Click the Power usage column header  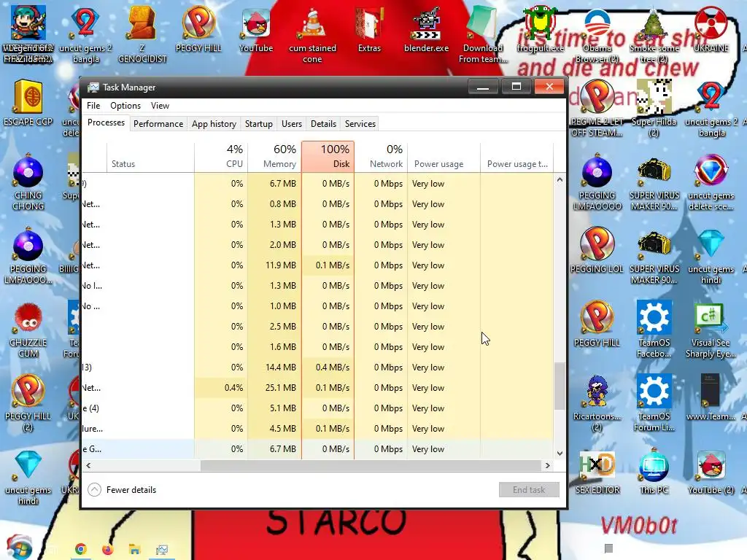tap(444, 156)
